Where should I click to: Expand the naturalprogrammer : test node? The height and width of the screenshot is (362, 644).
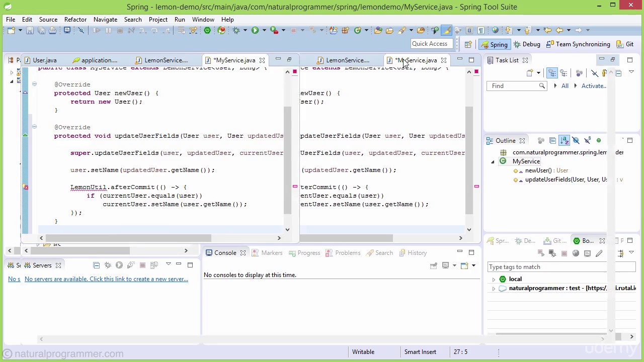tap(494, 289)
